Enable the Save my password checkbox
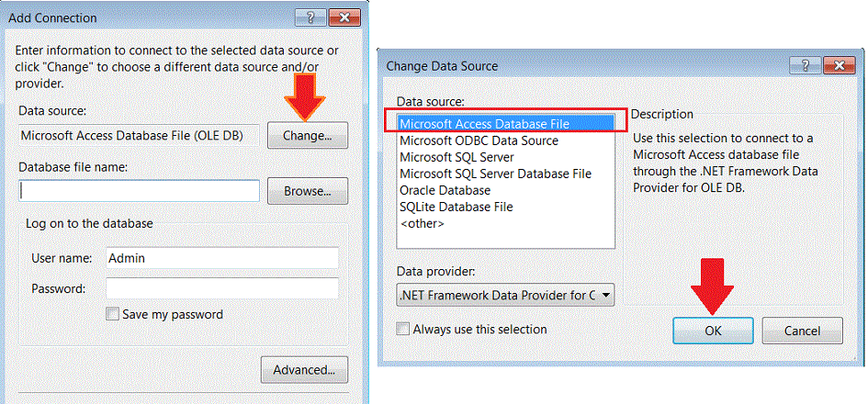Viewport: 868px width, 404px height. (112, 314)
